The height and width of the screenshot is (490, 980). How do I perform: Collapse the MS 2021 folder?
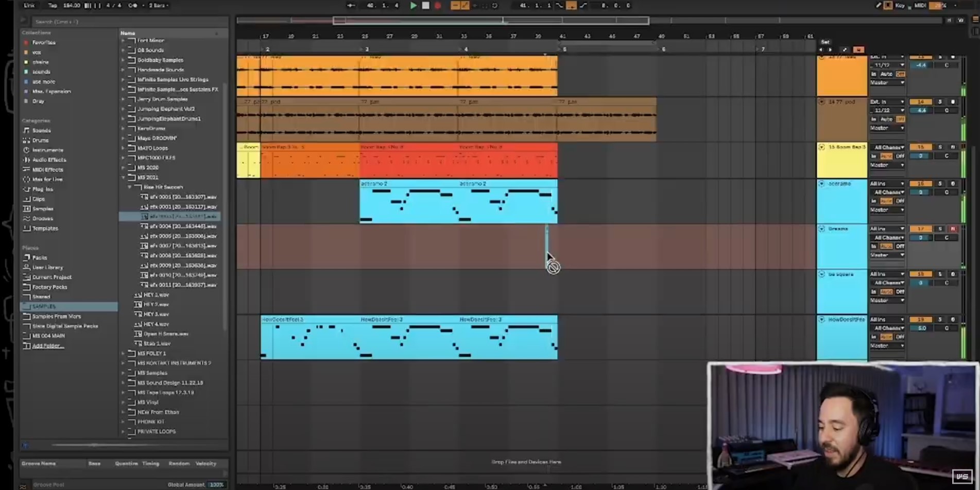coord(123,178)
